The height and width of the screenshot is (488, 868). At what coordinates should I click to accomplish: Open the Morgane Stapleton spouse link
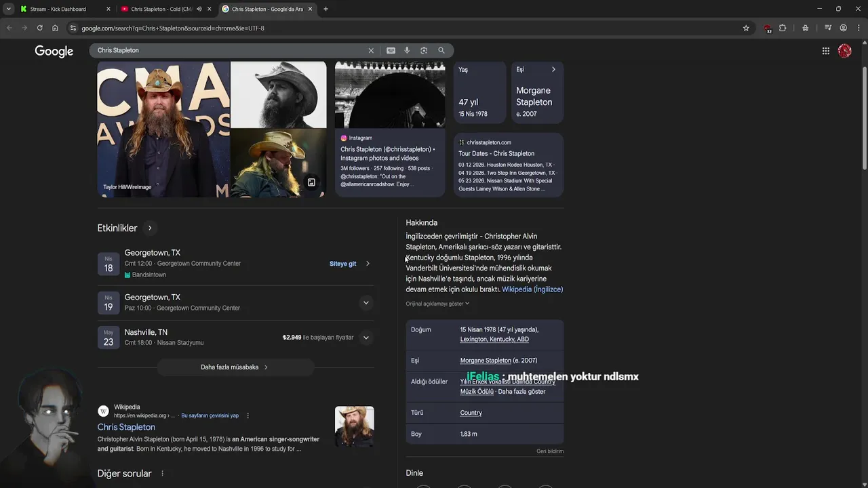[x=486, y=361]
